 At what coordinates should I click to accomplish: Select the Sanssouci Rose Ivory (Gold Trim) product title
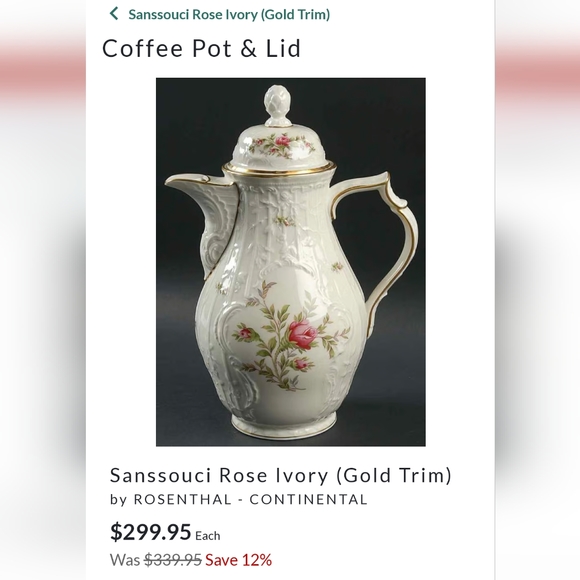(x=281, y=475)
